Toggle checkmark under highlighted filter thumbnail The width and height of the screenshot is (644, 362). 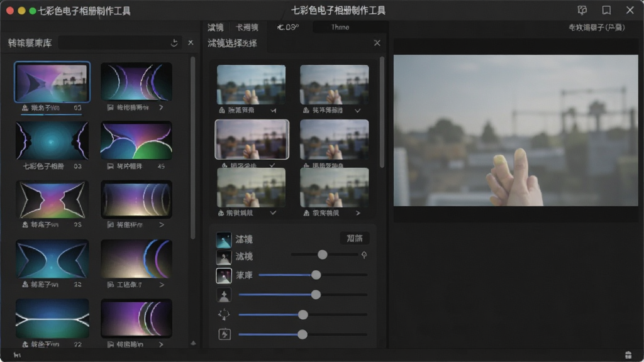272,165
